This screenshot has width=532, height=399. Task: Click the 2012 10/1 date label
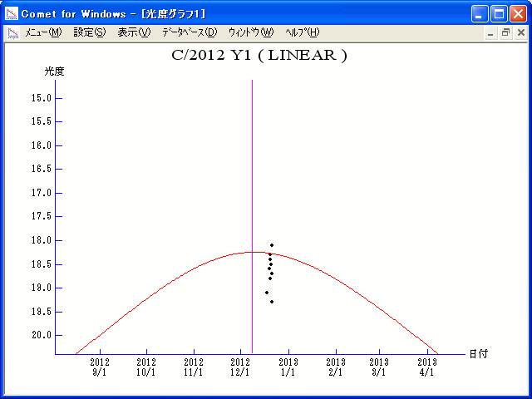click(146, 367)
